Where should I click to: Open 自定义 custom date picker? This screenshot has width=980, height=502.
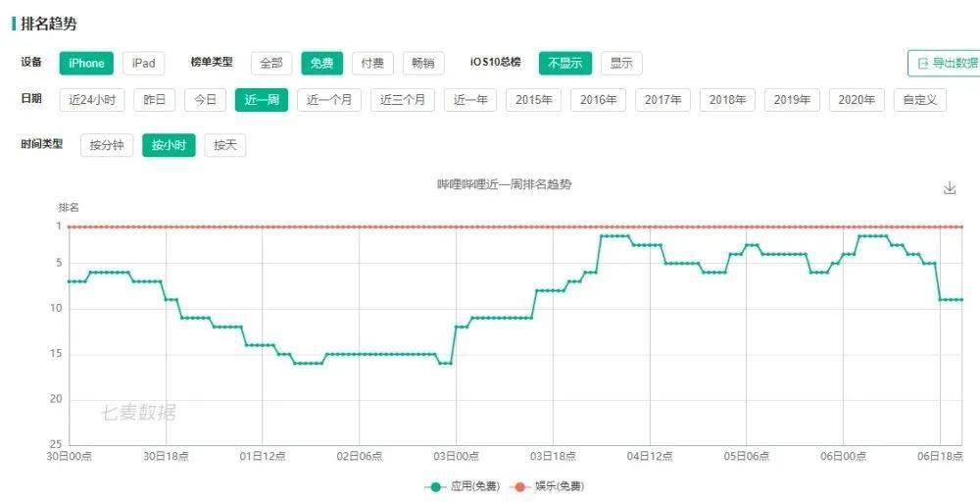click(x=920, y=100)
